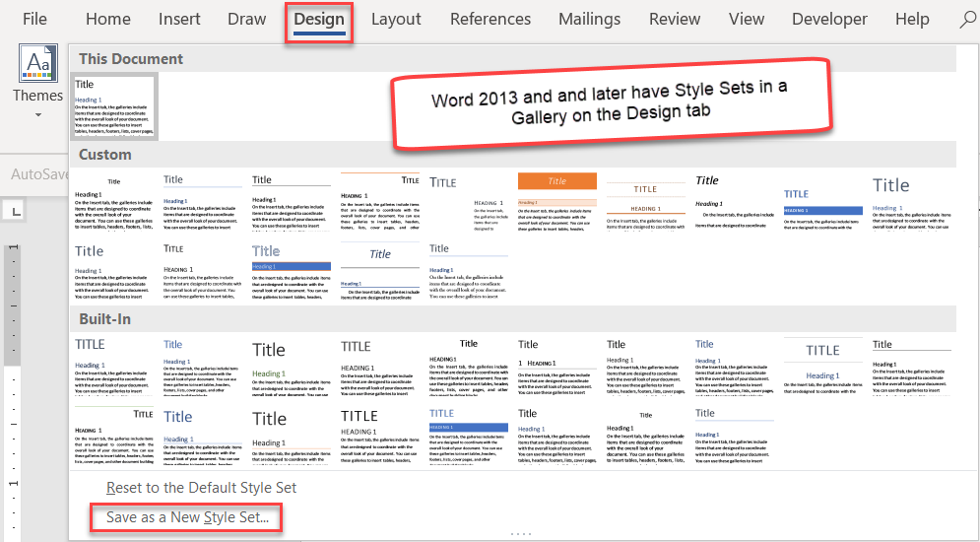Screen dimensions: 980x542
Task: Open the File tab
Action: (x=34, y=20)
